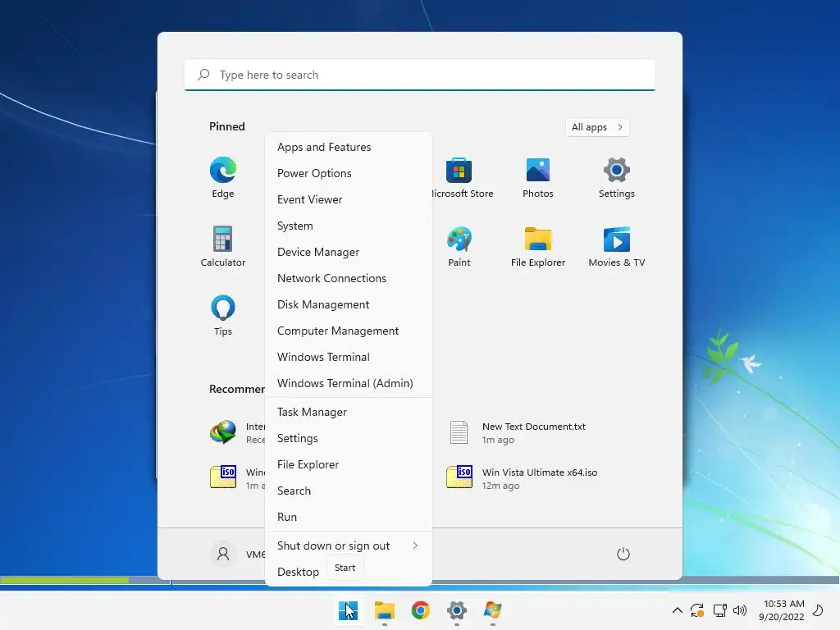Viewport: 840px width, 630px height.
Task: Click the user account avatar icon
Action: coord(223,554)
